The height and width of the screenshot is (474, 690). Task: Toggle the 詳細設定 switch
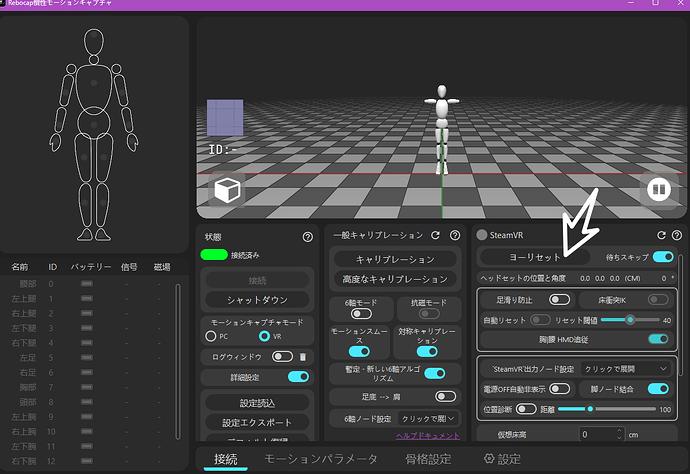(x=297, y=377)
